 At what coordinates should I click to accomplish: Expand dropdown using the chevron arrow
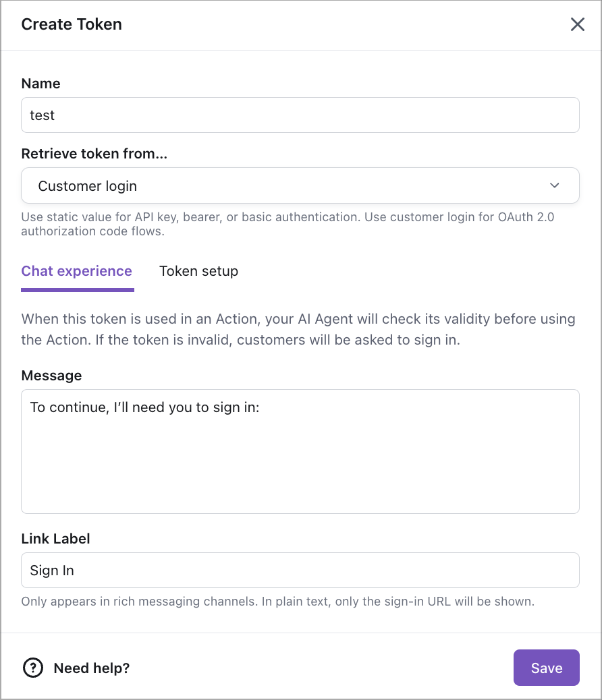coord(555,185)
